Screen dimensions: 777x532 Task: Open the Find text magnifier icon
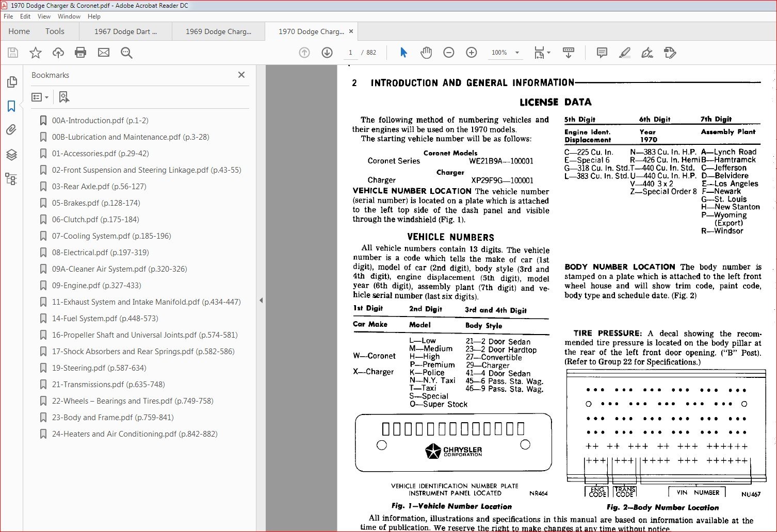tap(126, 53)
